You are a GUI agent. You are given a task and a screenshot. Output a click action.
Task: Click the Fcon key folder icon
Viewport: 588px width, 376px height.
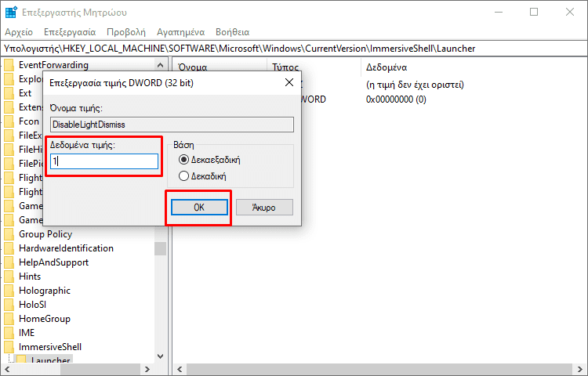pos(9,121)
